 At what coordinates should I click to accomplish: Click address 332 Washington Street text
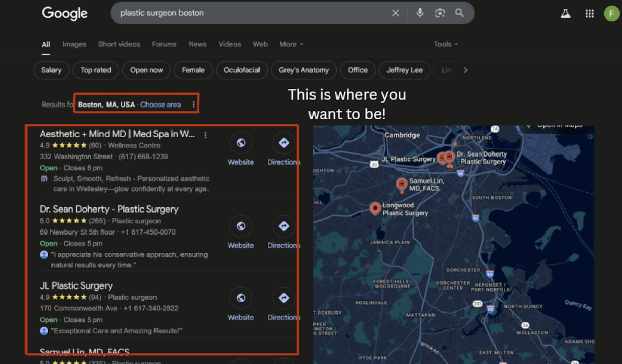point(76,157)
